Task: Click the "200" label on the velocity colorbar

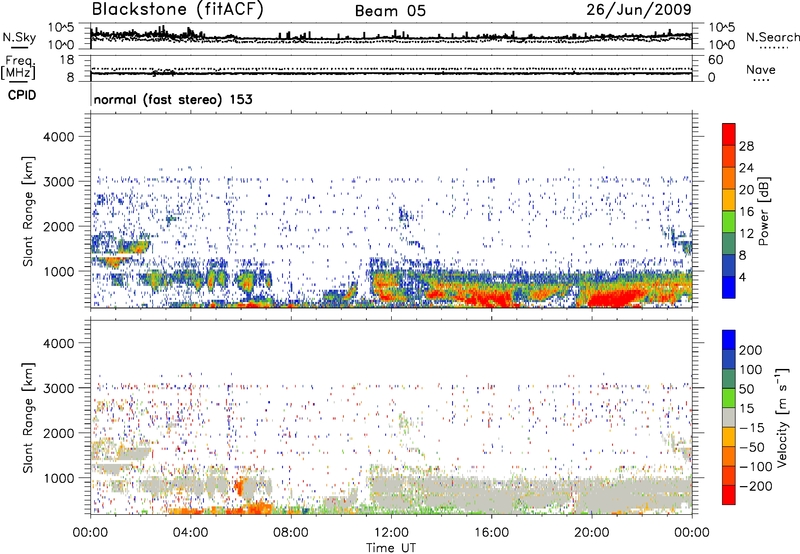Action: (751, 350)
